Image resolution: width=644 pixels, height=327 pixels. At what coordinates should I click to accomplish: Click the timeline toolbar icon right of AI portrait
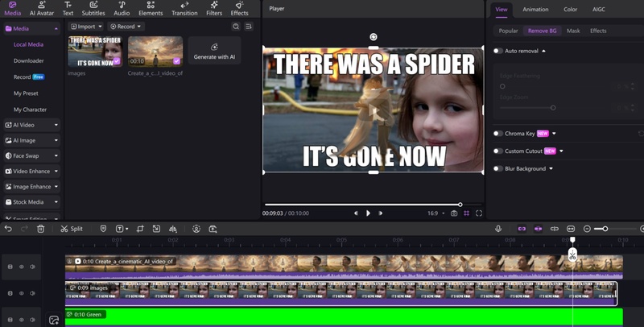213,229
